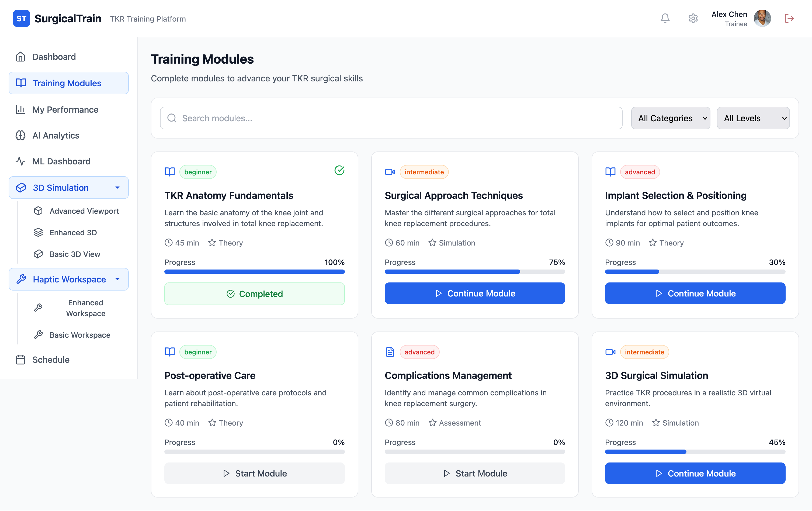This screenshot has height=511, width=812.
Task: Click Alex Chen's profile avatar
Action: [762, 18]
